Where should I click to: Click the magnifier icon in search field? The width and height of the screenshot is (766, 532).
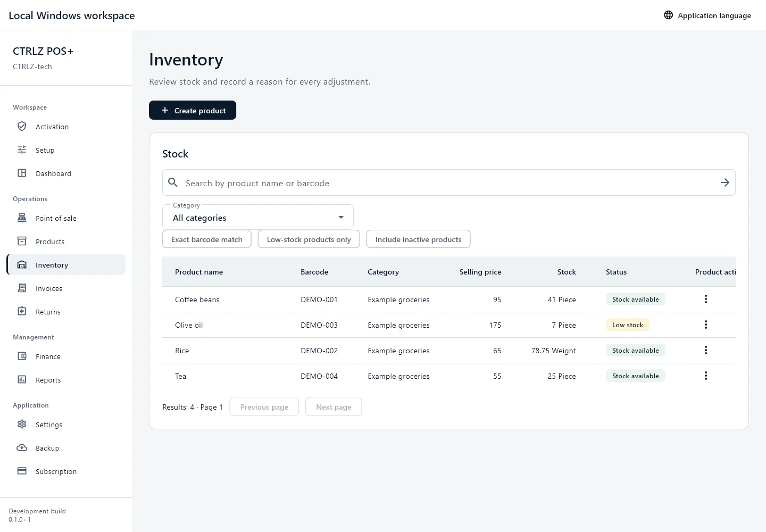coord(173,182)
